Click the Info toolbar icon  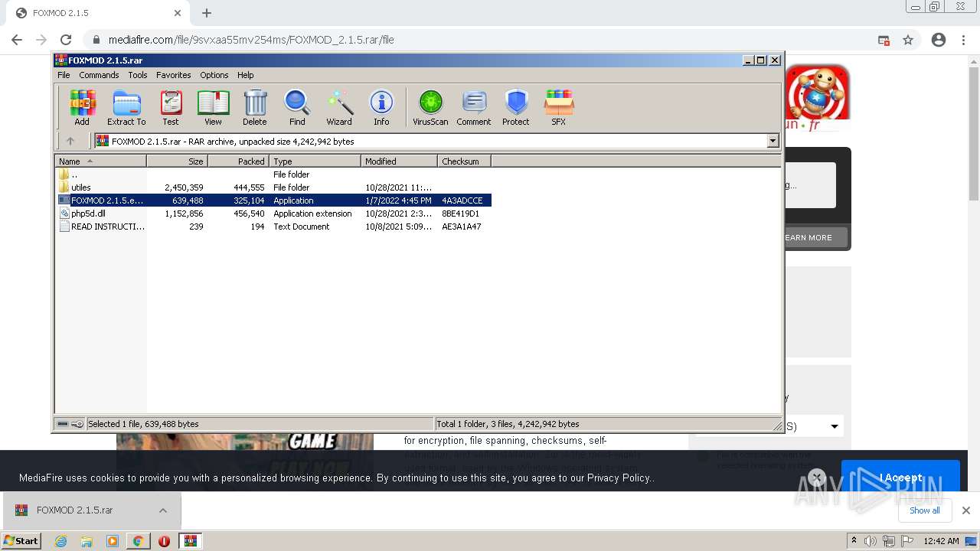[381, 107]
